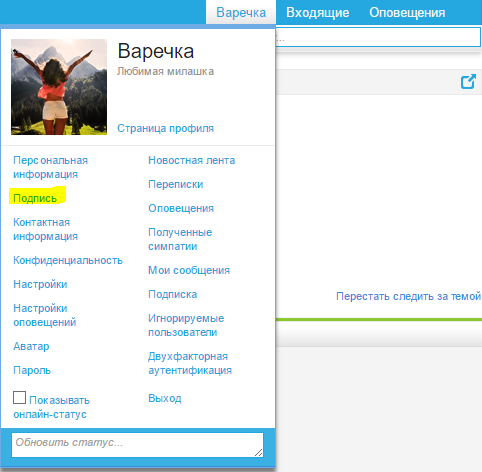Open the Варечка account menu tab
Viewport: 482px width, 472px height.
click(x=241, y=12)
